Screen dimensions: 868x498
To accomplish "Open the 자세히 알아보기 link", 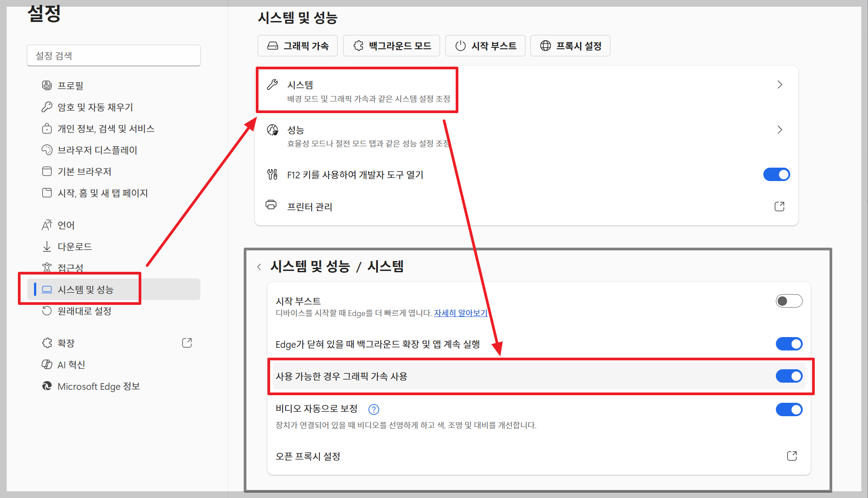I will [x=460, y=313].
